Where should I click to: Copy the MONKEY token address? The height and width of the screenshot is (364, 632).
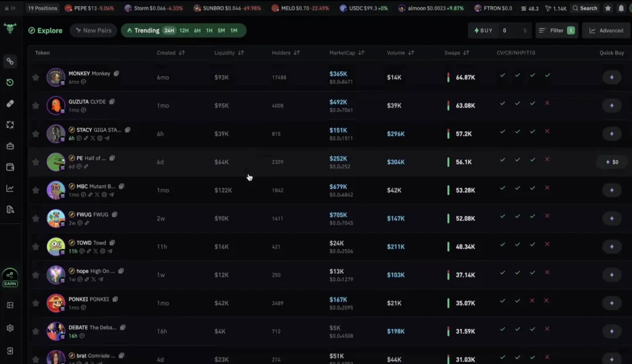116,73
